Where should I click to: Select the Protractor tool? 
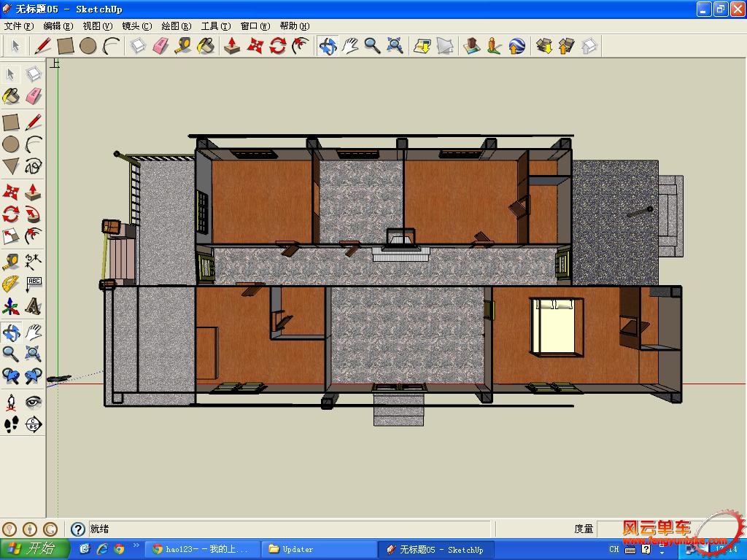(11, 284)
